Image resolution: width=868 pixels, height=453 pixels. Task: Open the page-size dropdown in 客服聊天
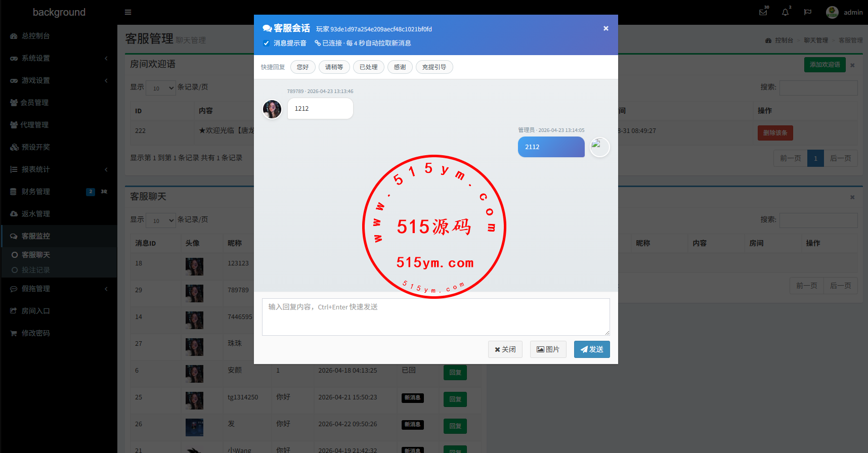pyautogui.click(x=161, y=220)
